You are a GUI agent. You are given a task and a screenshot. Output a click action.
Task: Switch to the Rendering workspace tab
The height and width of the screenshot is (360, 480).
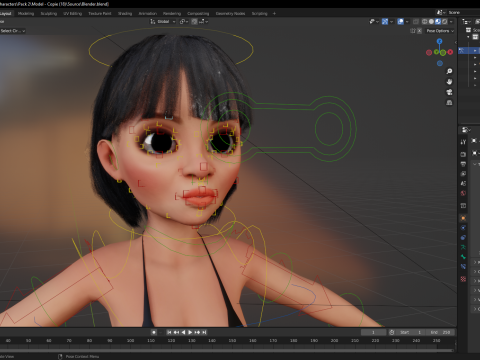coord(172,14)
